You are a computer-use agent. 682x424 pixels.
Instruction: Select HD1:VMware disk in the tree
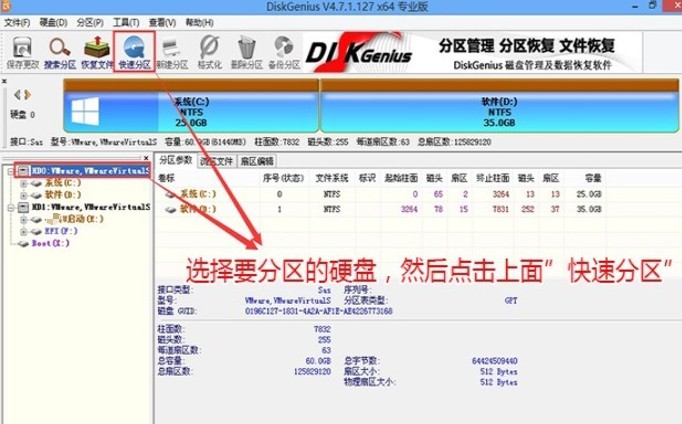tap(90, 207)
